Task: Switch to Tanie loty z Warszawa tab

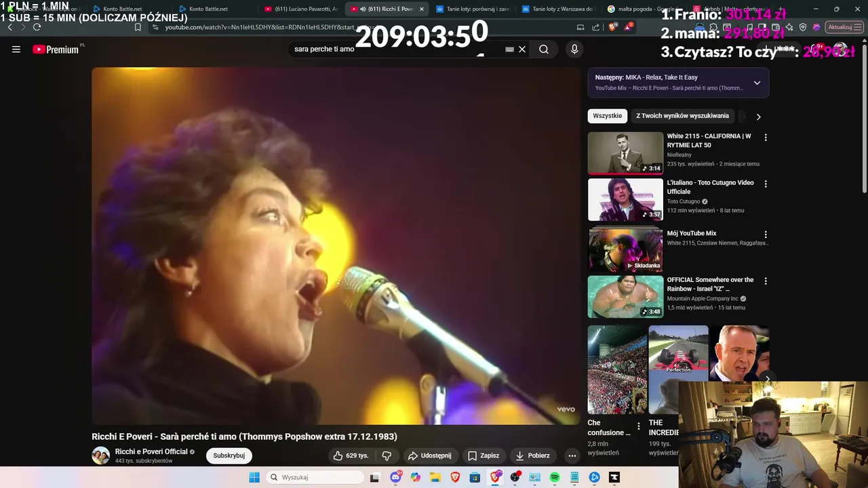Action: point(558,9)
